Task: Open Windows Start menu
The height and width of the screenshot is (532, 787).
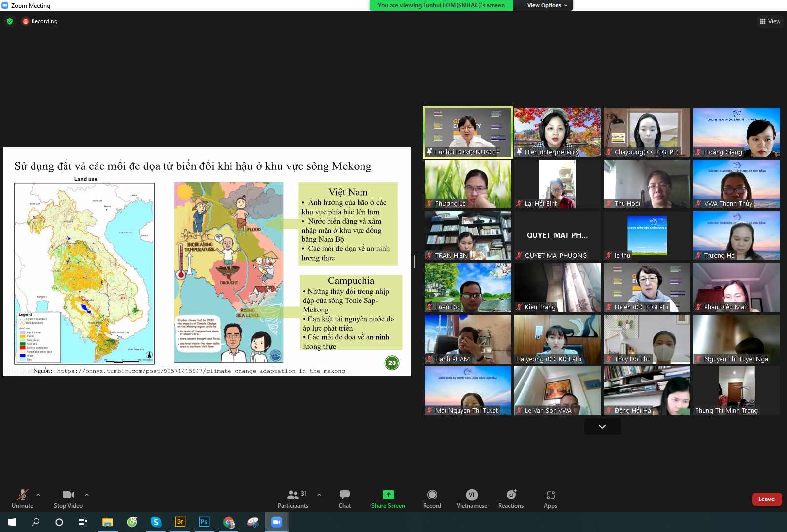Action: coord(12,522)
